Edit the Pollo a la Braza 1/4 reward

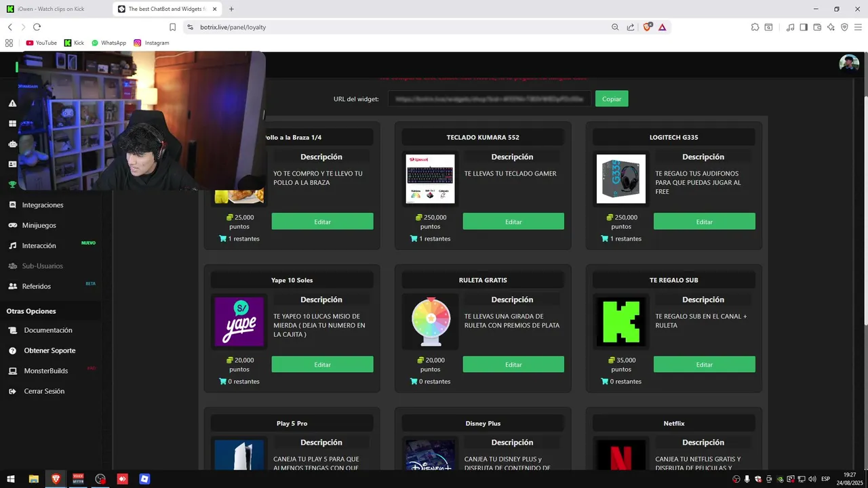[x=322, y=222]
